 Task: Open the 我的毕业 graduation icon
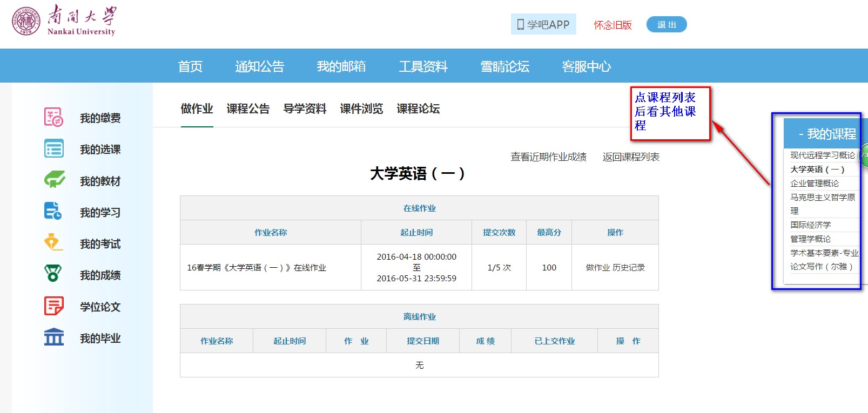(53, 337)
